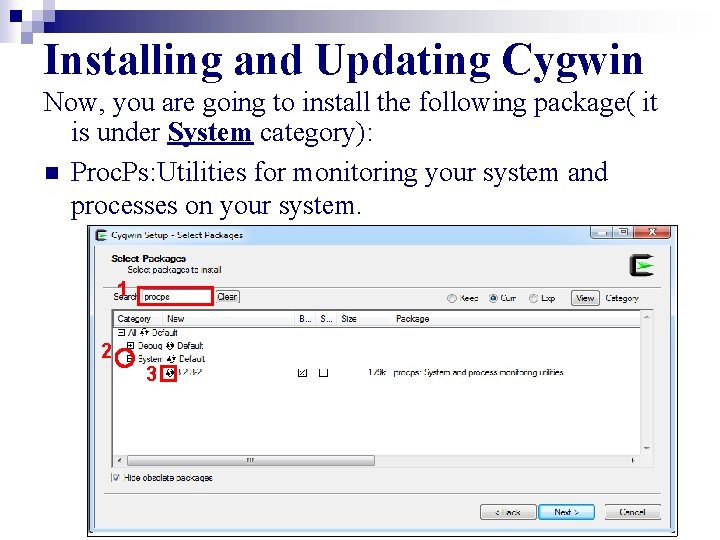Viewport: 720px width, 540px height.
Task: Click the procps package description text
Action: coord(478,372)
